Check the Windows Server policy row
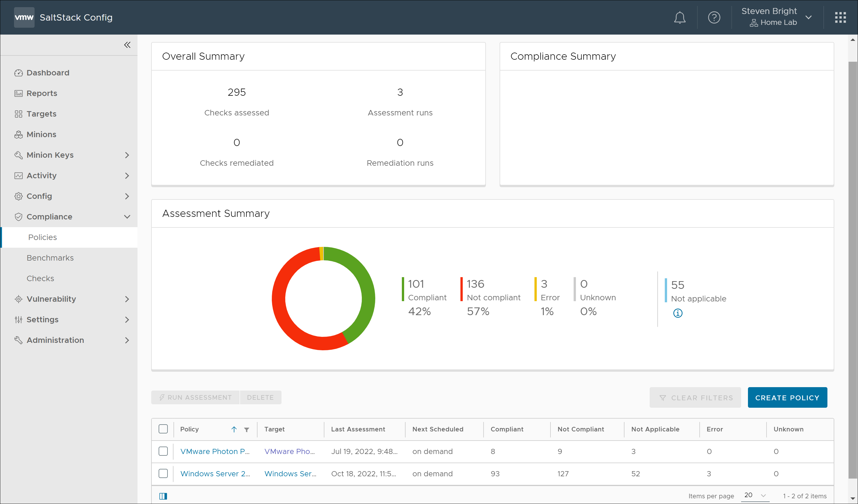Image resolution: width=858 pixels, height=504 pixels. click(x=163, y=473)
